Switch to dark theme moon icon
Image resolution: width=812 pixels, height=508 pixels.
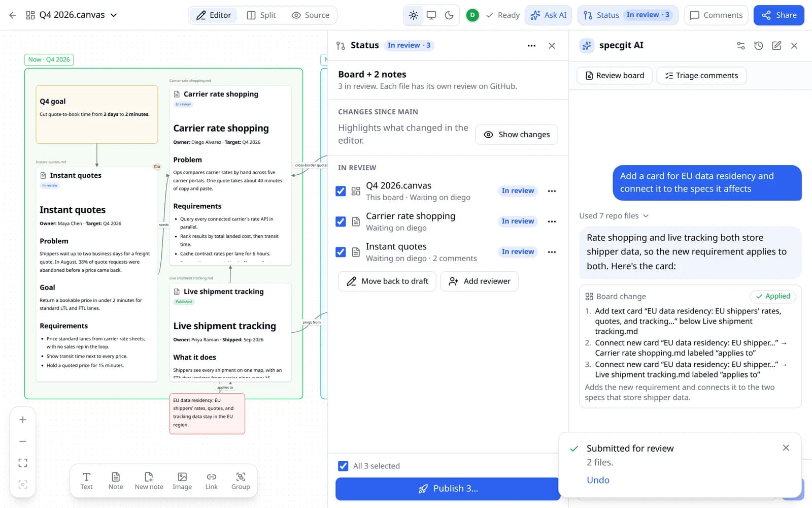(x=449, y=15)
